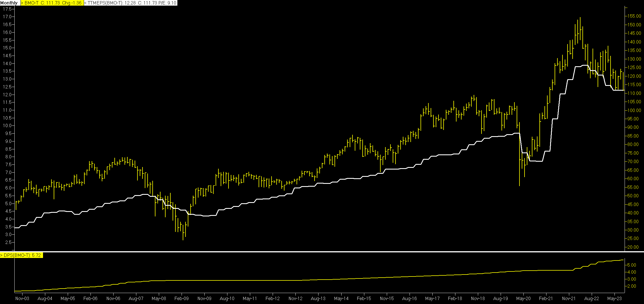644x304 pixels.
Task: Click 12.0 on left EPS axis
Action: click(x=7, y=95)
